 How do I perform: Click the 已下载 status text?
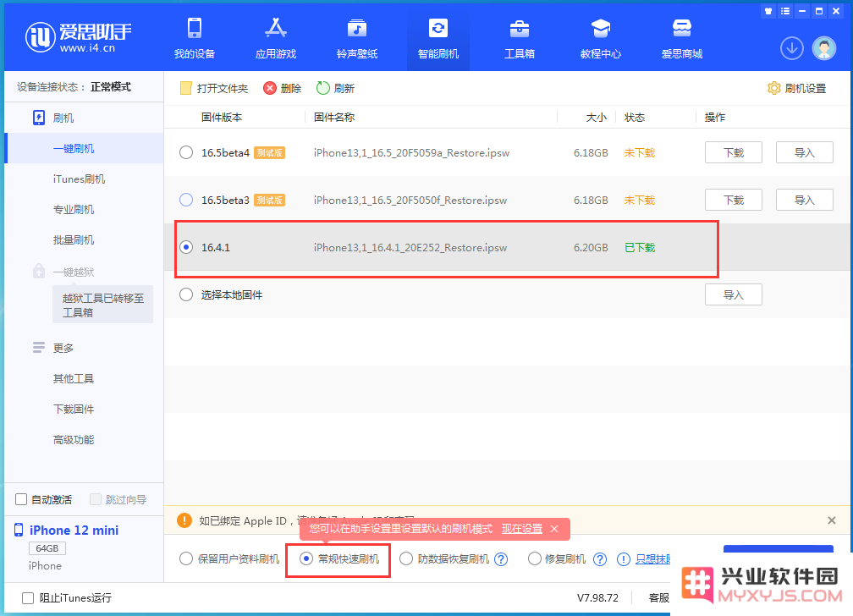pos(640,248)
